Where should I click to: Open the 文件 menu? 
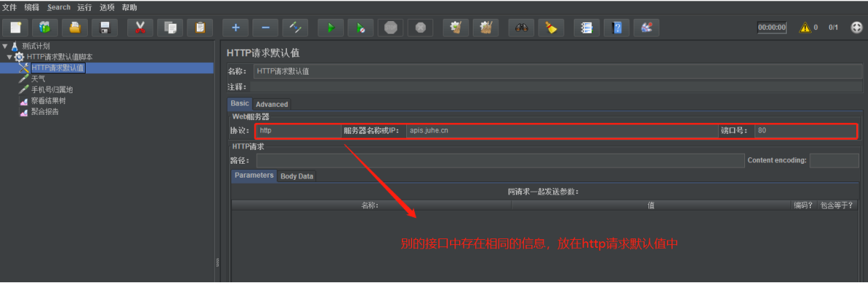[x=10, y=7]
